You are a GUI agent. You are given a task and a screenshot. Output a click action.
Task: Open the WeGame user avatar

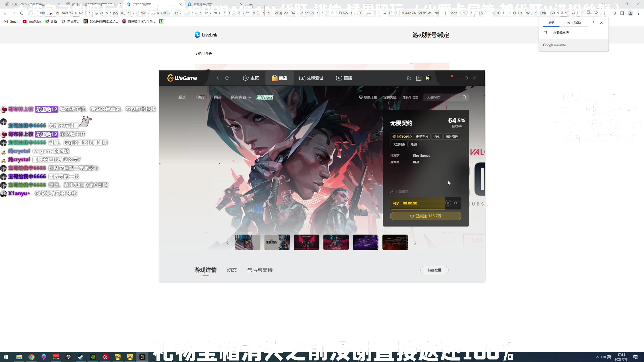pos(428,78)
